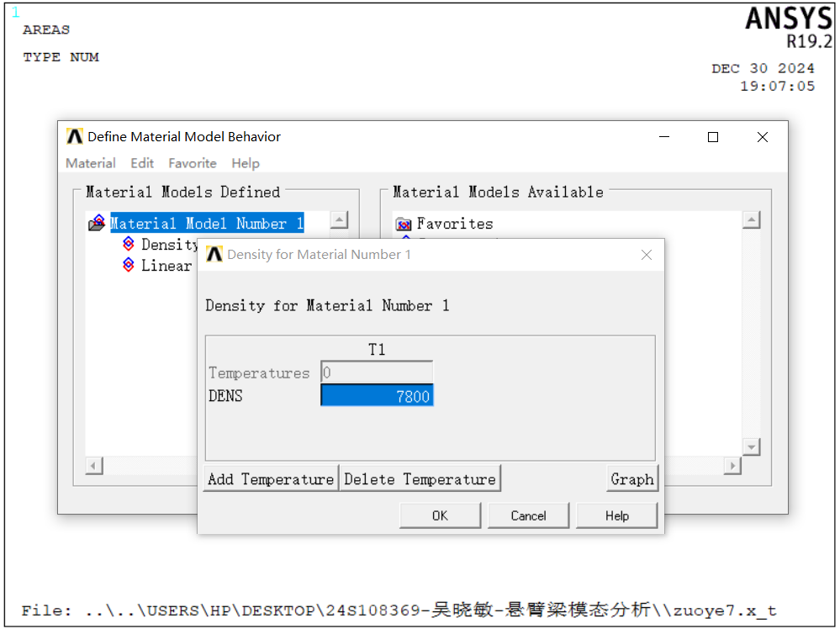Confirm the density with OK
Image resolution: width=840 pixels, height=634 pixels.
440,515
